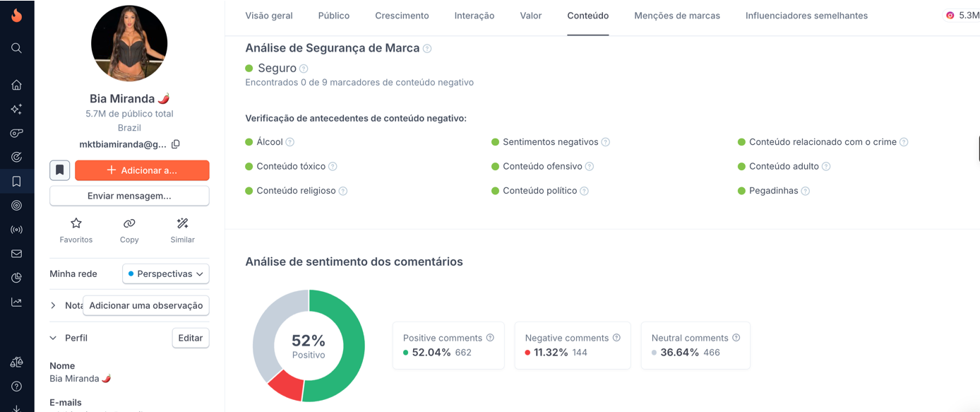This screenshot has width=980, height=412.
Task: Open the Perspectivas dropdown
Action: [166, 273]
